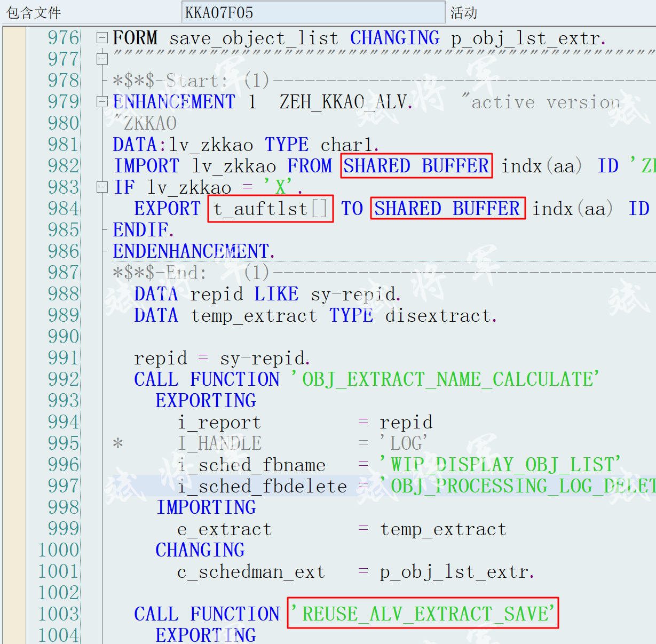The image size is (656, 644).
Task: Click line number 976 in the gutter
Action: point(64,38)
